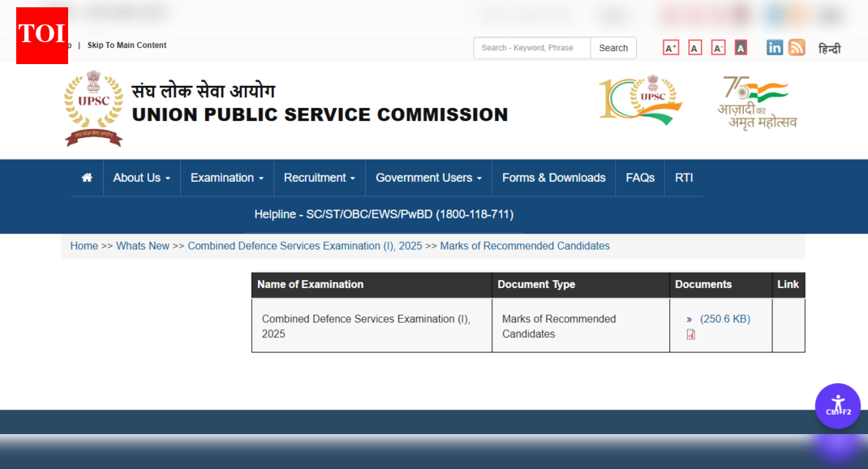This screenshot has width=868, height=469.
Task: Click the UPSC emblem logo
Action: click(93, 108)
